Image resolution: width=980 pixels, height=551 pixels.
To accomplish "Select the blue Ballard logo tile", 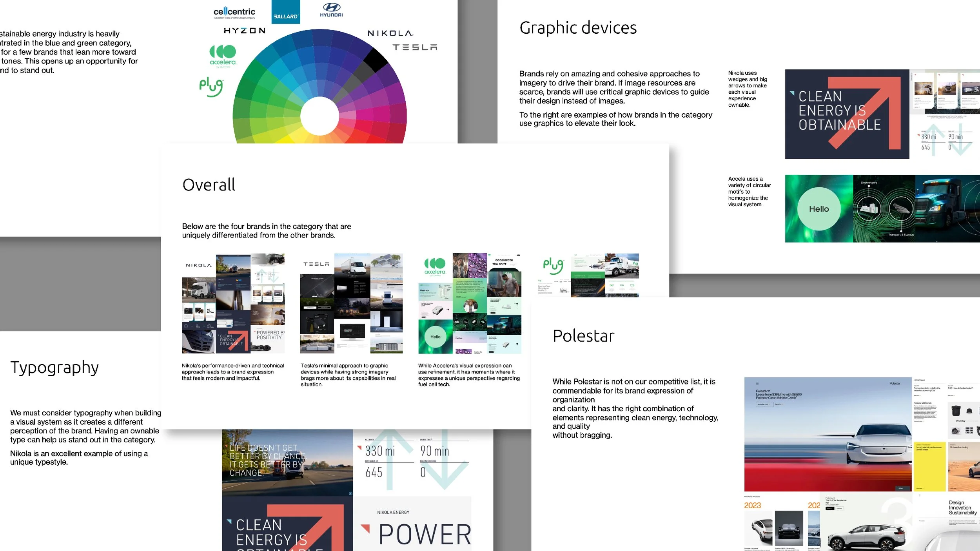I will [x=286, y=12].
